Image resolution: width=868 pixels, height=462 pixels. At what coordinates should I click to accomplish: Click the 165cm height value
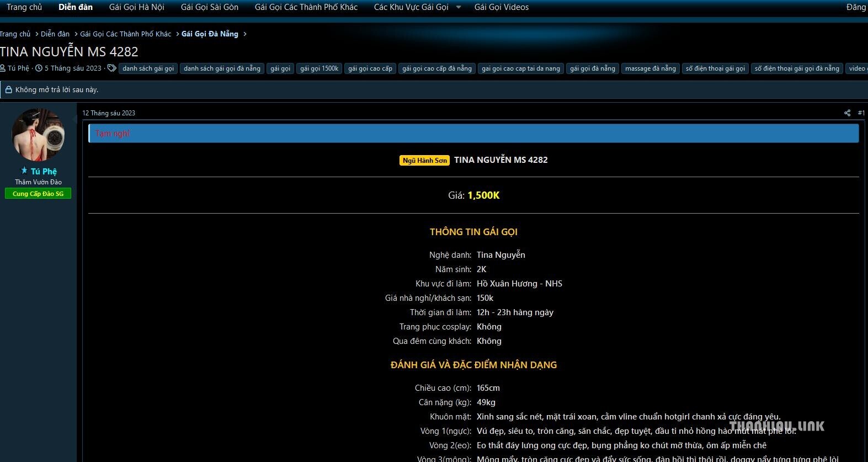[488, 388]
